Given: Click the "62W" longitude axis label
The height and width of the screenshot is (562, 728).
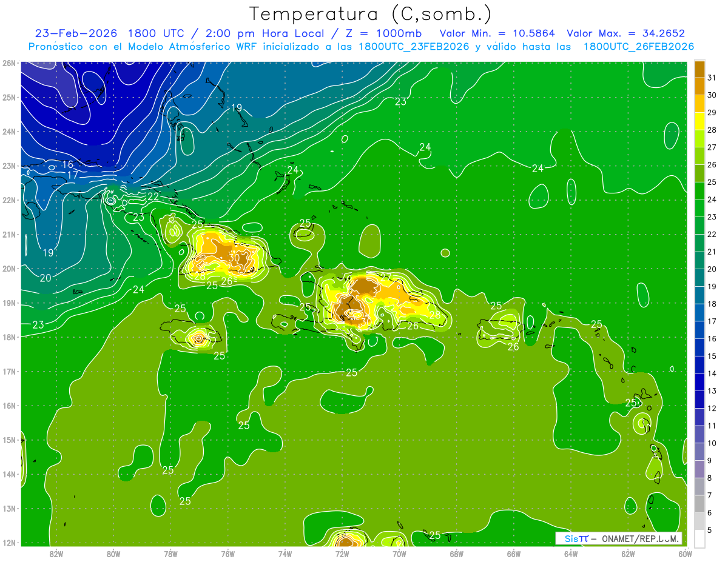Looking at the screenshot, I should [x=628, y=554].
